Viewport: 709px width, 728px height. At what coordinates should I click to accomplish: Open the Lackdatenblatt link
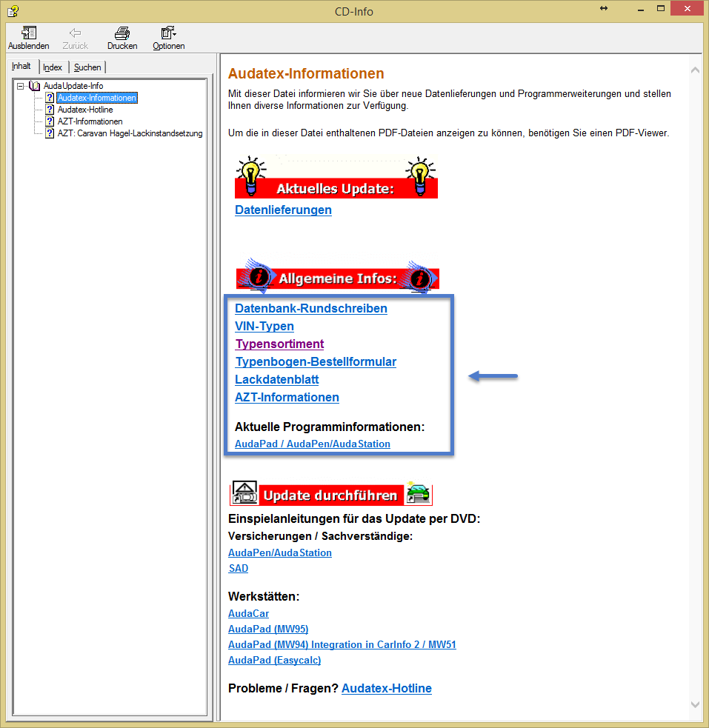277,379
